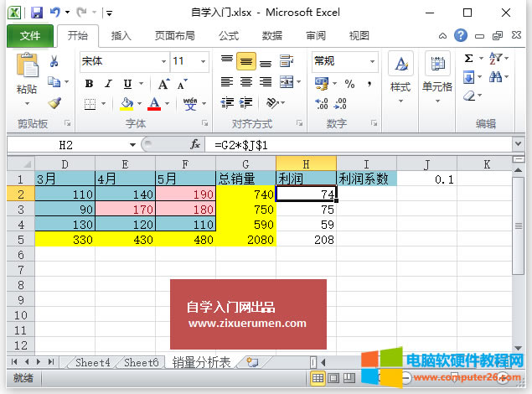Switch to Normal view in status bar

coord(318,378)
